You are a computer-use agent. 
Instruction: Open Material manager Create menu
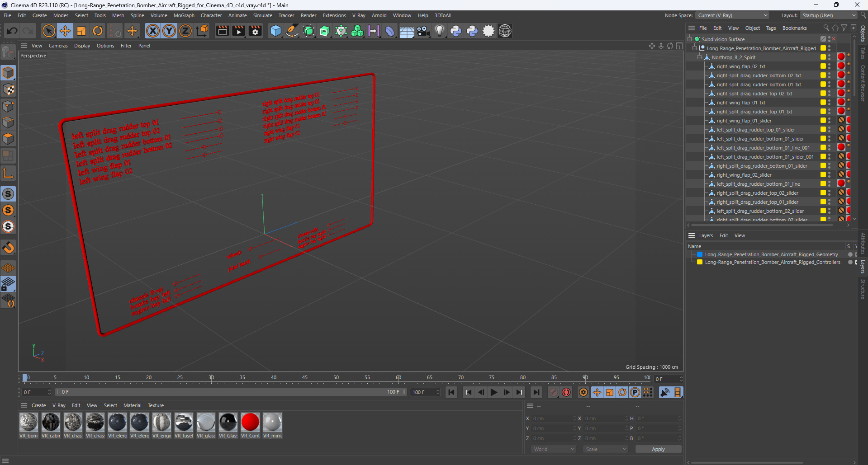[x=38, y=405]
